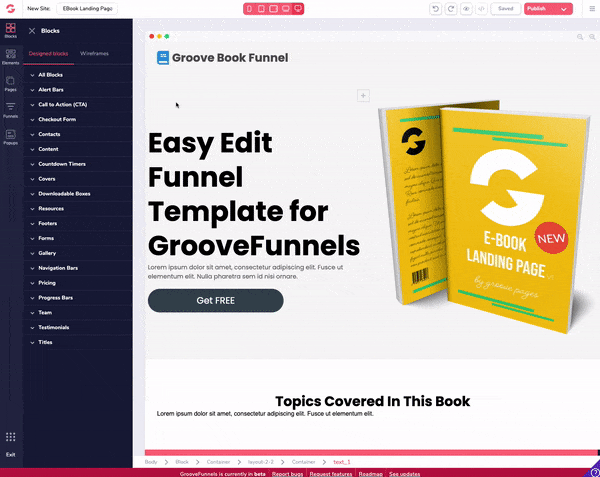Expand the Content category
This screenshot has width=600, height=477.
[78, 149]
